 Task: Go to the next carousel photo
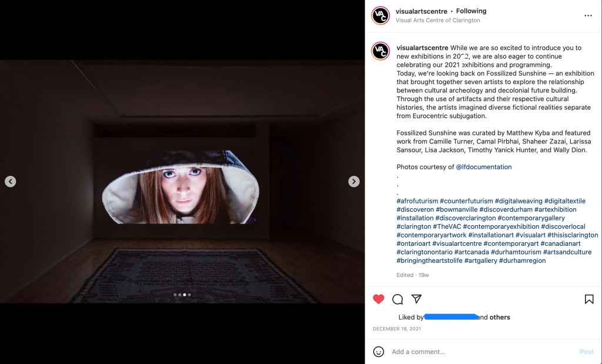click(x=354, y=182)
